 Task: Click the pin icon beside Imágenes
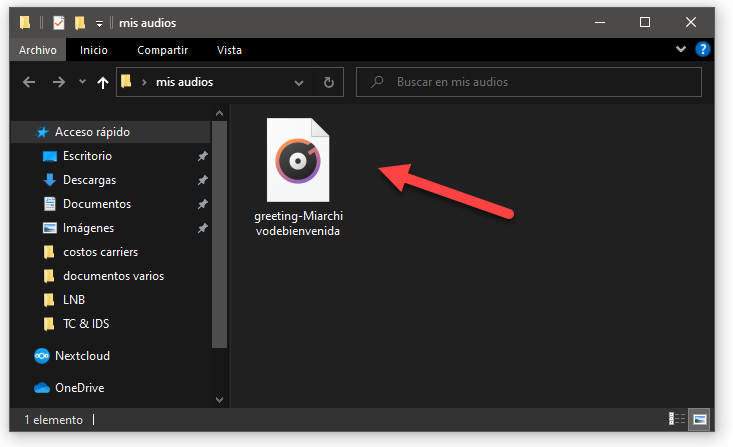[202, 228]
